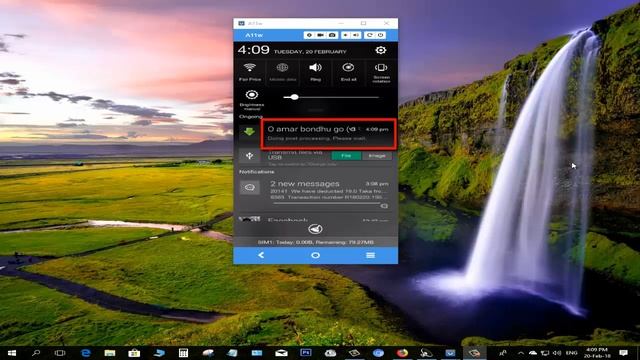This screenshot has width=640, height=360.
Task: Click the video record icon in A11w toolbar
Action: pyautogui.click(x=321, y=35)
